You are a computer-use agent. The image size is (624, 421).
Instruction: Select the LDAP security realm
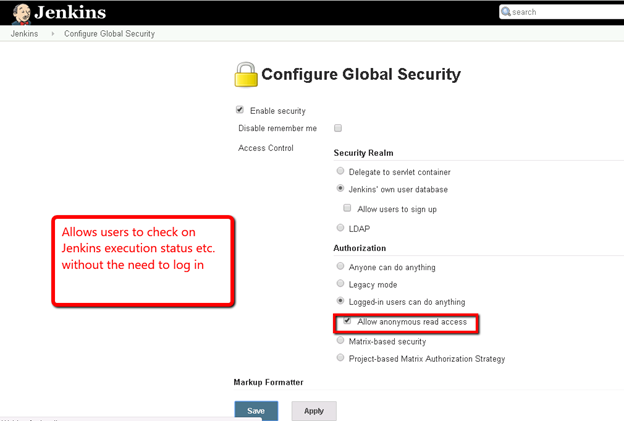(x=340, y=228)
